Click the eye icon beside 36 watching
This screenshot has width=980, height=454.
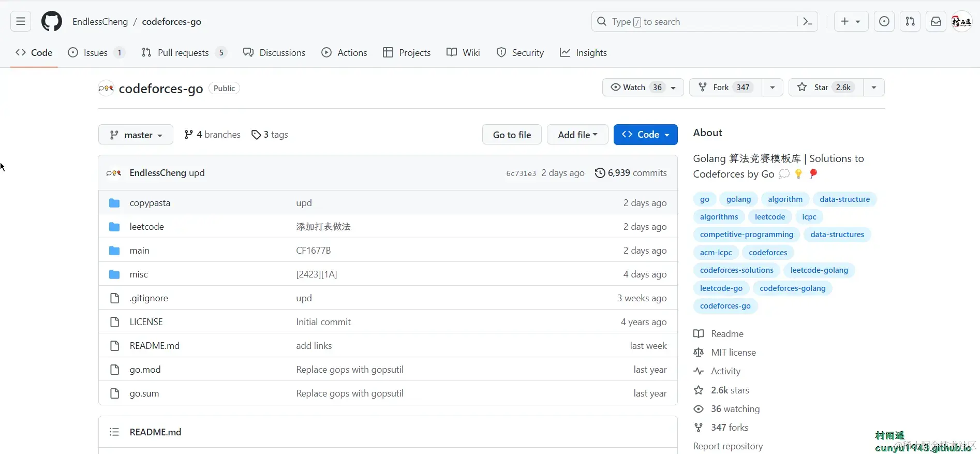point(699,409)
